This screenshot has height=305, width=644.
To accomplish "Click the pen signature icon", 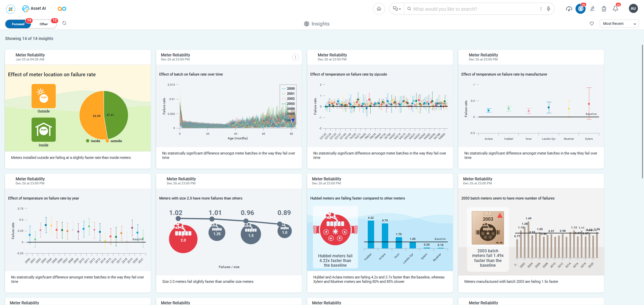I will (x=592, y=9).
